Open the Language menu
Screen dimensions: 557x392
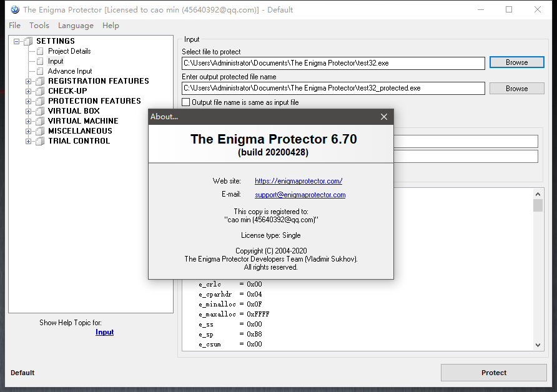(76, 26)
